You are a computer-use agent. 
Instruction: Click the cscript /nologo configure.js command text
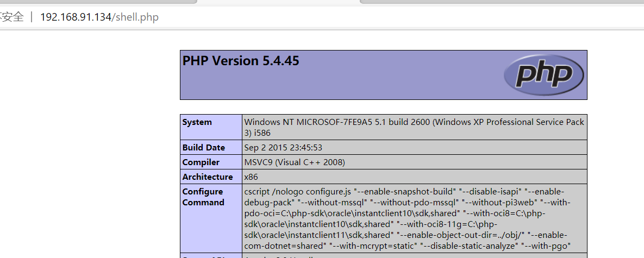408,219
